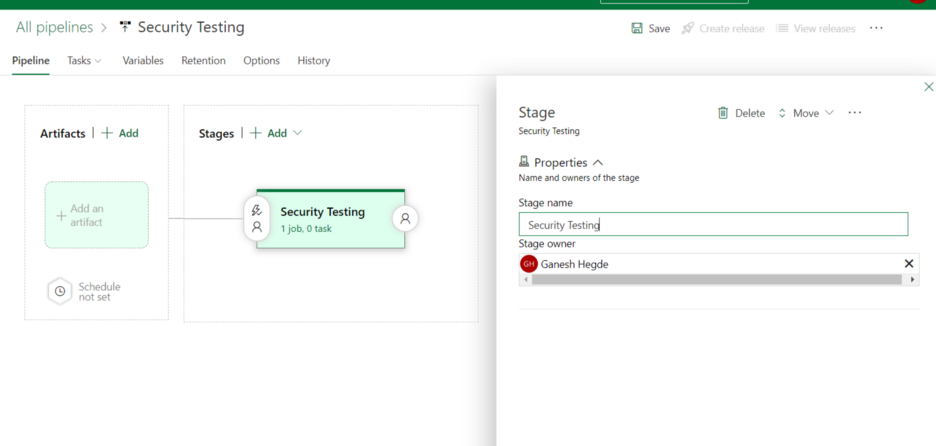Click the All pipelines breadcrumb link
Screen dimensions: 936x446
54,27
